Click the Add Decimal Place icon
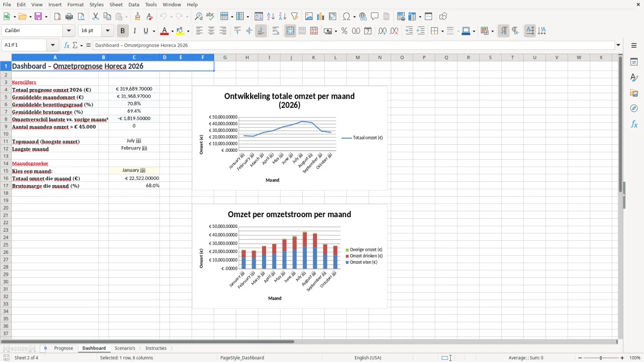The height and width of the screenshot is (362, 644). point(382,31)
